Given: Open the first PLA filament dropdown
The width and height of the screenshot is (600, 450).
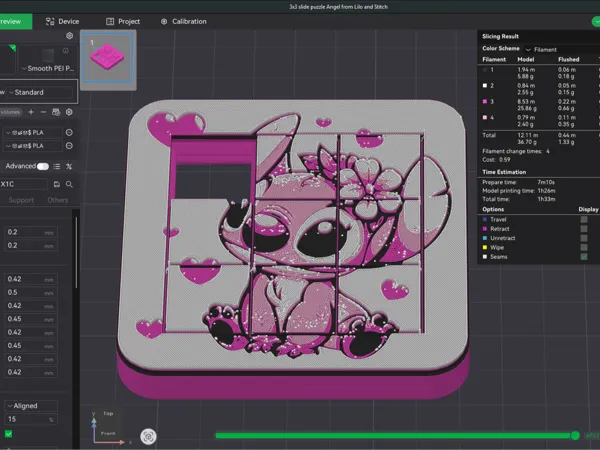Looking at the screenshot, I should coord(33,132).
